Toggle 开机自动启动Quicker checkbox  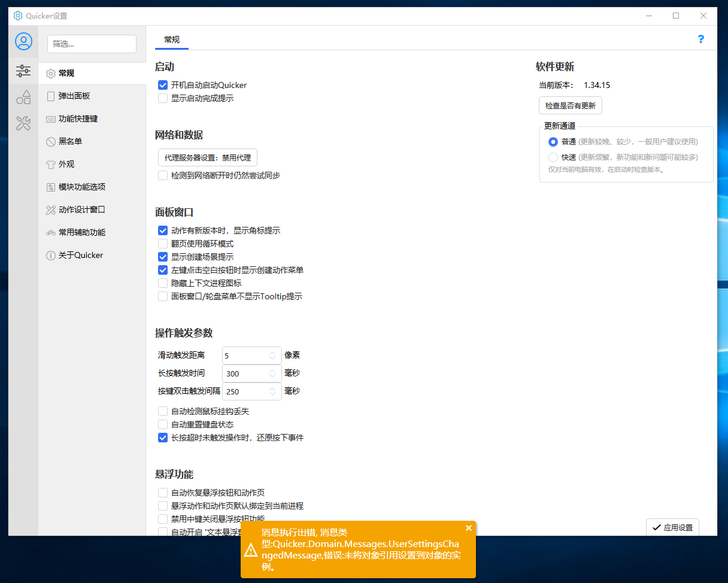pyautogui.click(x=163, y=86)
